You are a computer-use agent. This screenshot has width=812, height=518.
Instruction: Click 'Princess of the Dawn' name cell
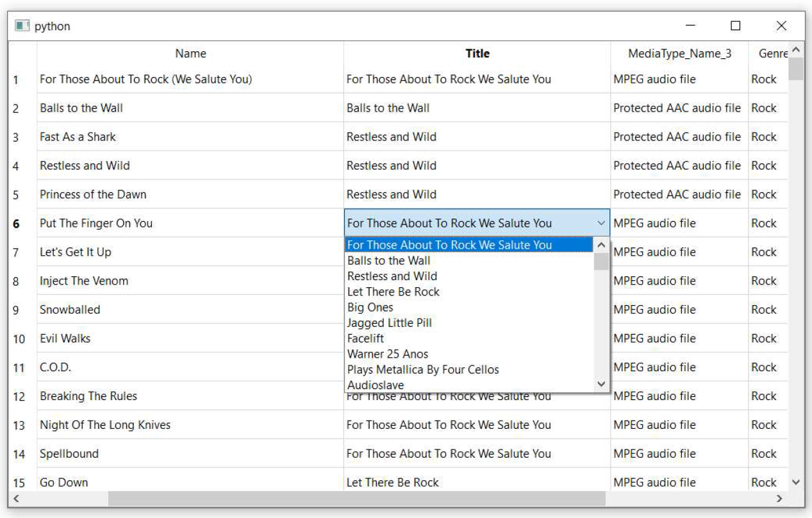[190, 194]
